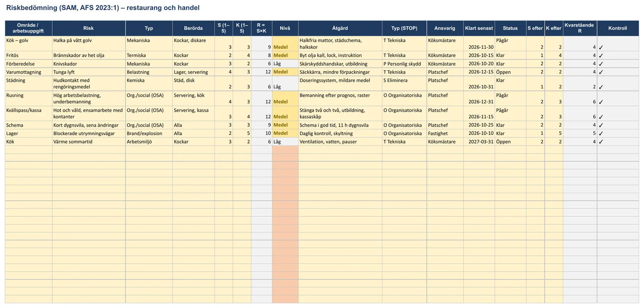The width and height of the screenshot is (644, 308).
Task: Select the 'Rusning' area cell
Action: (28, 98)
